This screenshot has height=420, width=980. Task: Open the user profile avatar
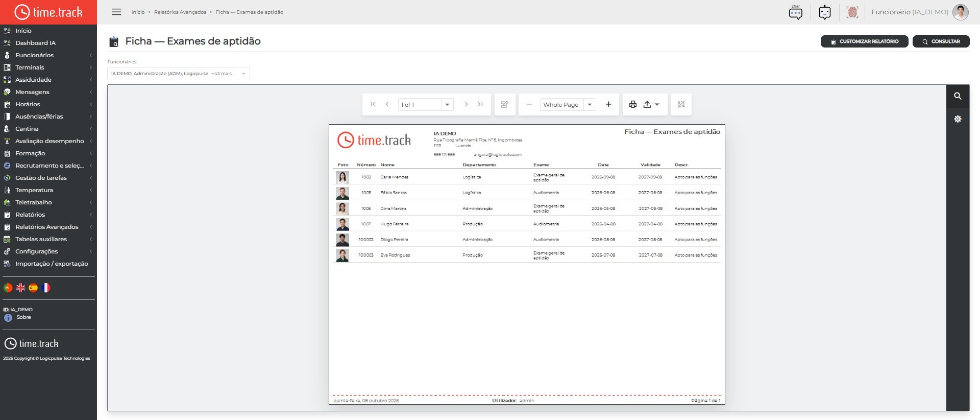point(960,12)
